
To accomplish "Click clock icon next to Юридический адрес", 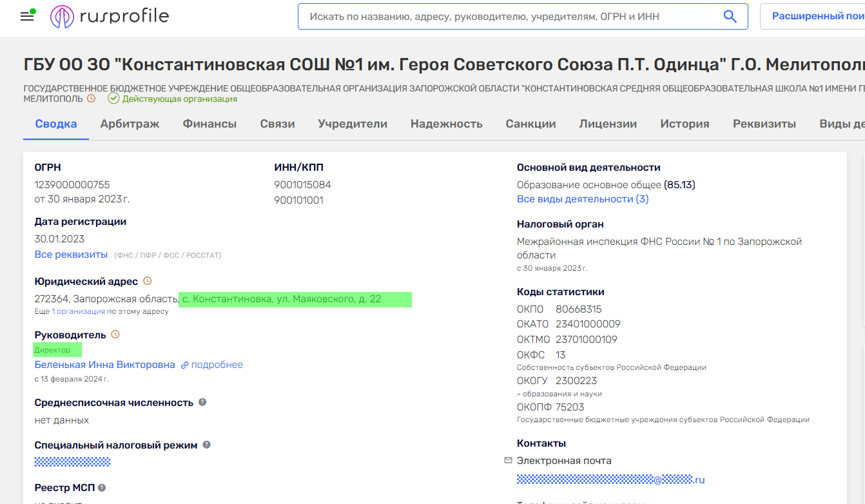I will coord(147,281).
